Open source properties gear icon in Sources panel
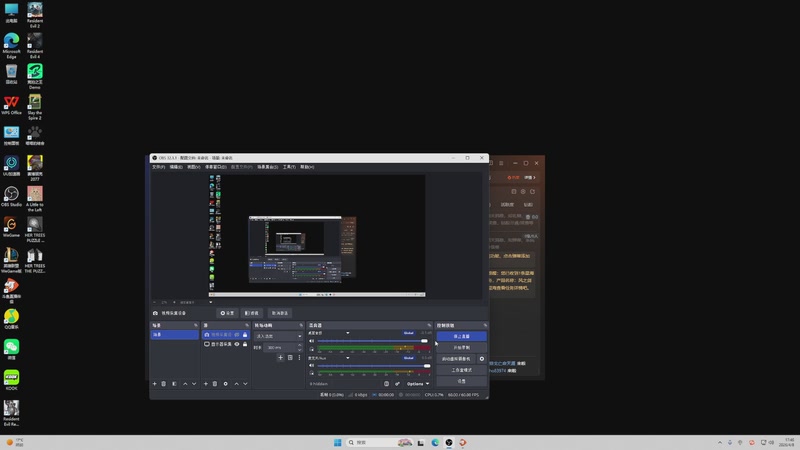800x450 pixels. [225, 383]
